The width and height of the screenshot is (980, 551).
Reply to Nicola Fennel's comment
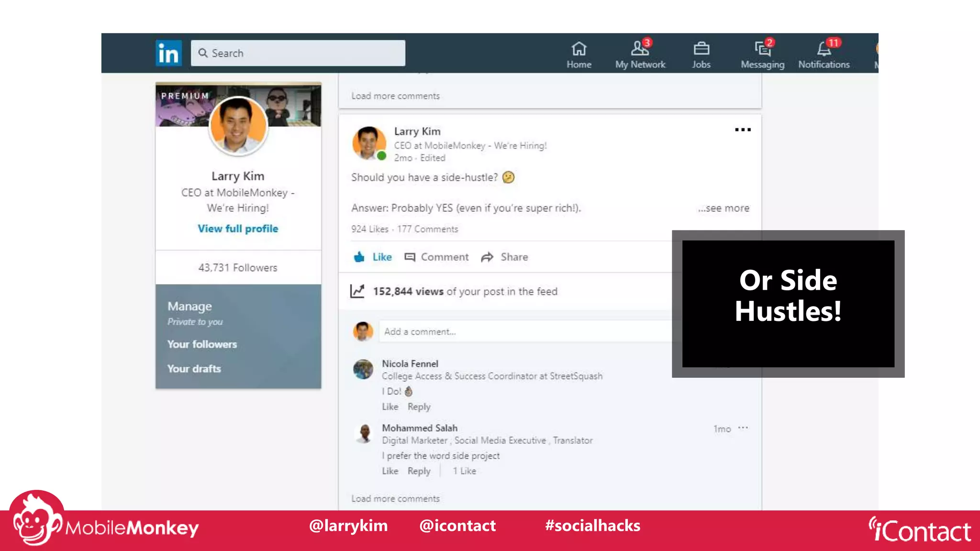tap(419, 407)
